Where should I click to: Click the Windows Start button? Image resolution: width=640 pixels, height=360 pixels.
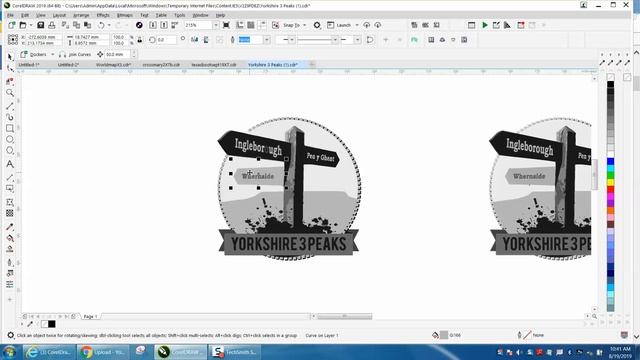coord(9,352)
